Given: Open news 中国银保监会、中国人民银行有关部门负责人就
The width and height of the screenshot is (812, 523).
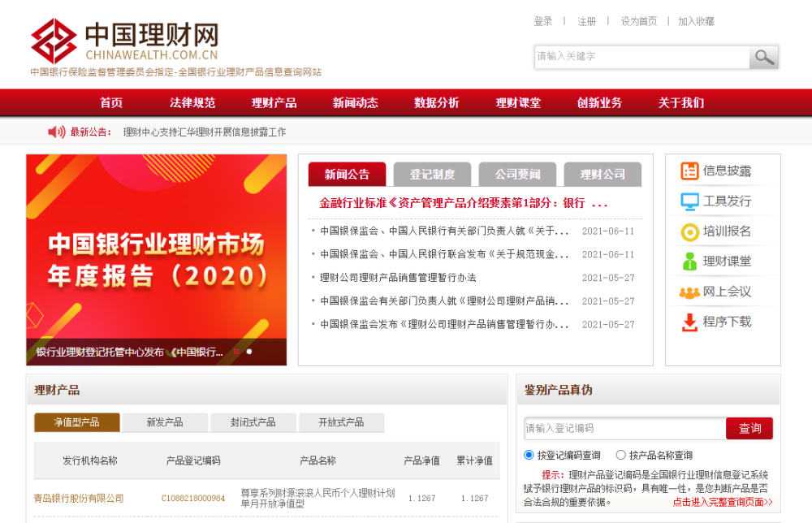Looking at the screenshot, I should pos(444,231).
